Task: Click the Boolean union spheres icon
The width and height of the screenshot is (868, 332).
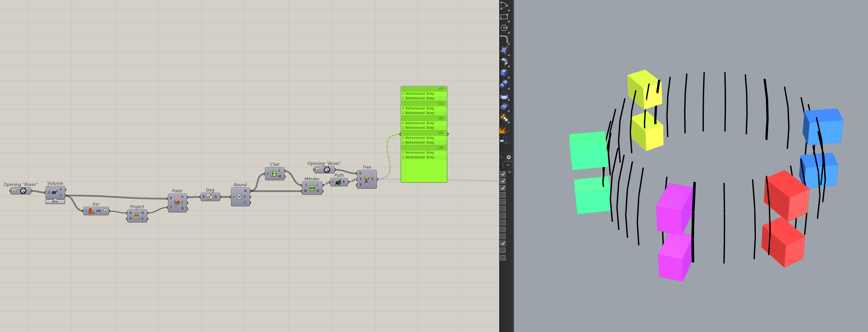Action: point(504,84)
